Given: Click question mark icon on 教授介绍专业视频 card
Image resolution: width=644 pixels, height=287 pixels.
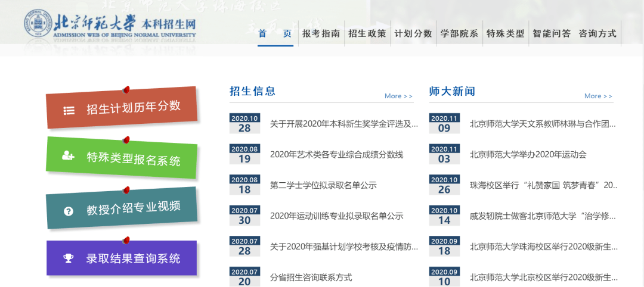Looking at the screenshot, I should (69, 211).
